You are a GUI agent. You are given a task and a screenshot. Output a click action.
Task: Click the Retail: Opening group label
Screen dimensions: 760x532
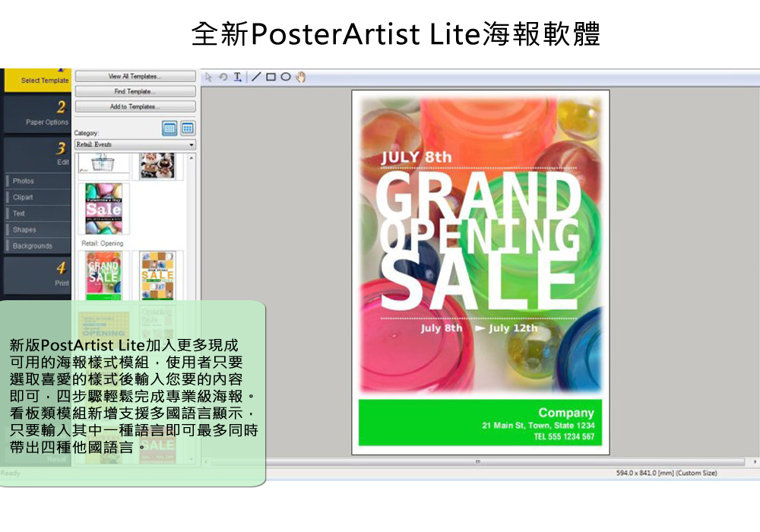tap(103, 243)
